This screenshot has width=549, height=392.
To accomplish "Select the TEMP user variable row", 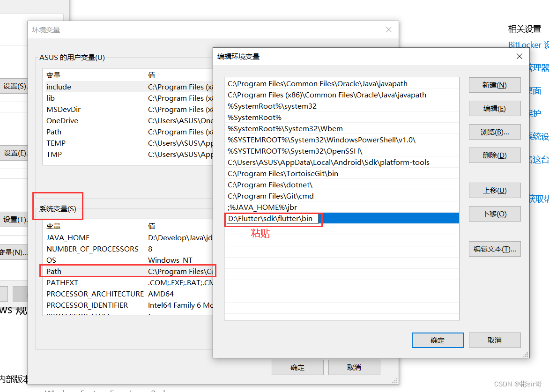I will point(128,143).
